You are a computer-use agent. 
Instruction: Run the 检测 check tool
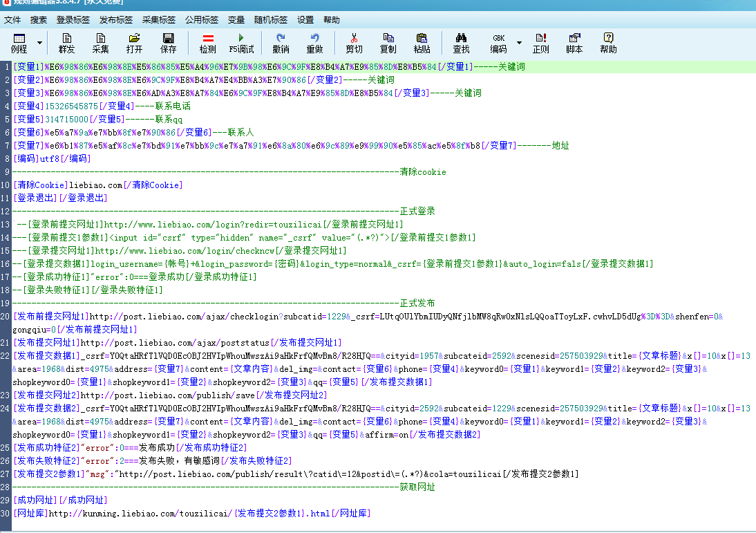(x=207, y=43)
